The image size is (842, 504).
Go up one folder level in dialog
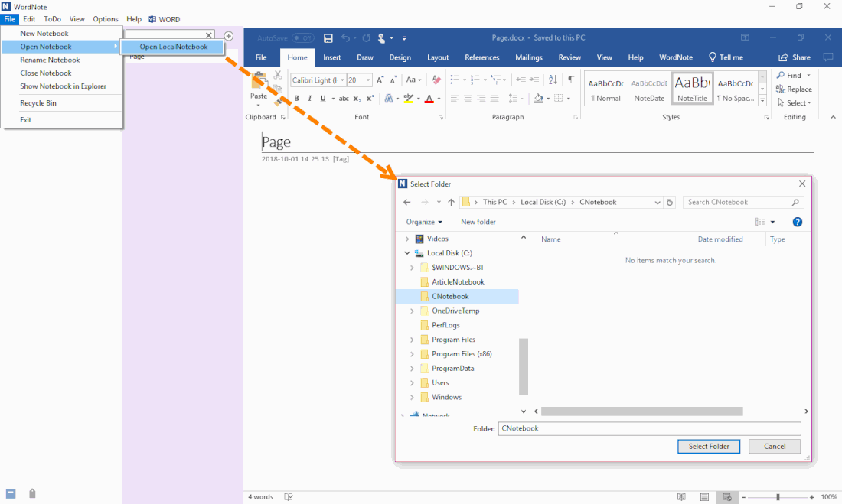(x=451, y=203)
